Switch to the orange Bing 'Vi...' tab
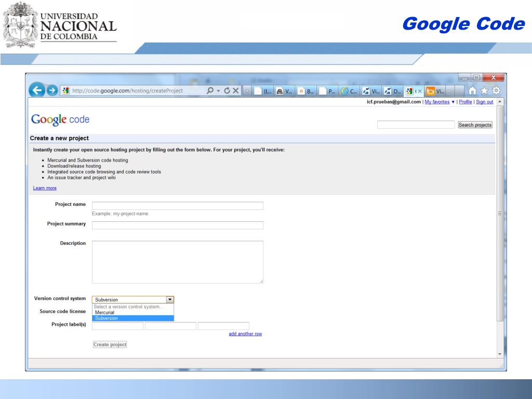Screen dimensions: 532x399 (436, 91)
